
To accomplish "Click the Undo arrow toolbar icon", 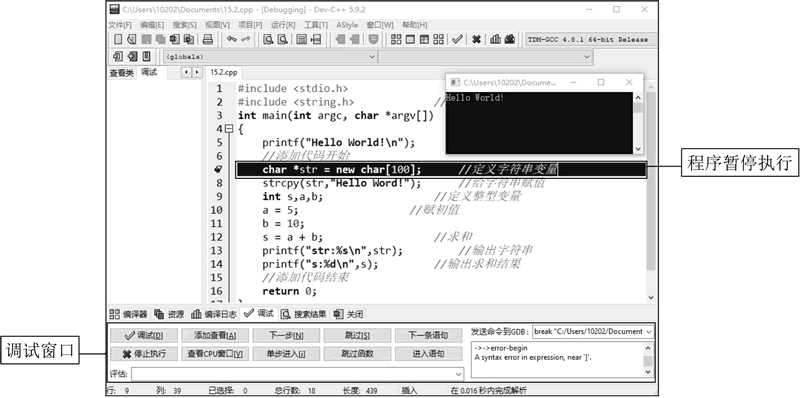I will click(232, 39).
